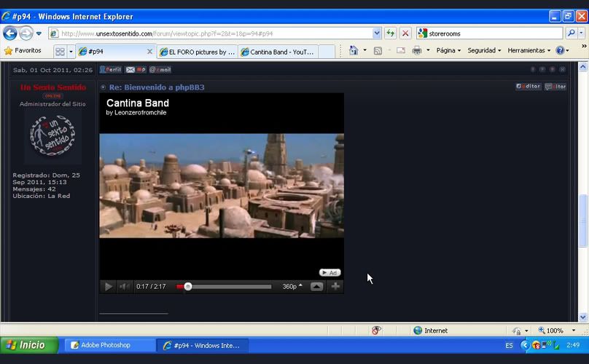Open the Seguridad menu

click(484, 50)
